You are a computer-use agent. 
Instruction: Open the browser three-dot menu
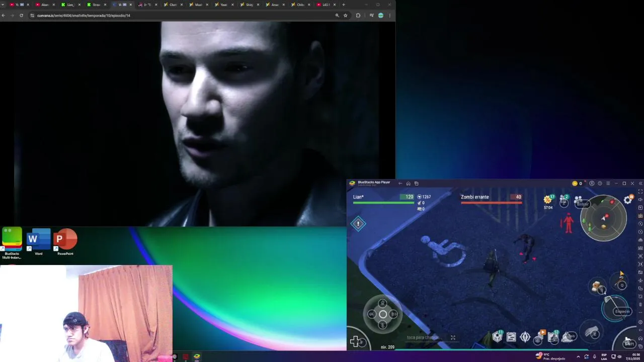pos(389,16)
